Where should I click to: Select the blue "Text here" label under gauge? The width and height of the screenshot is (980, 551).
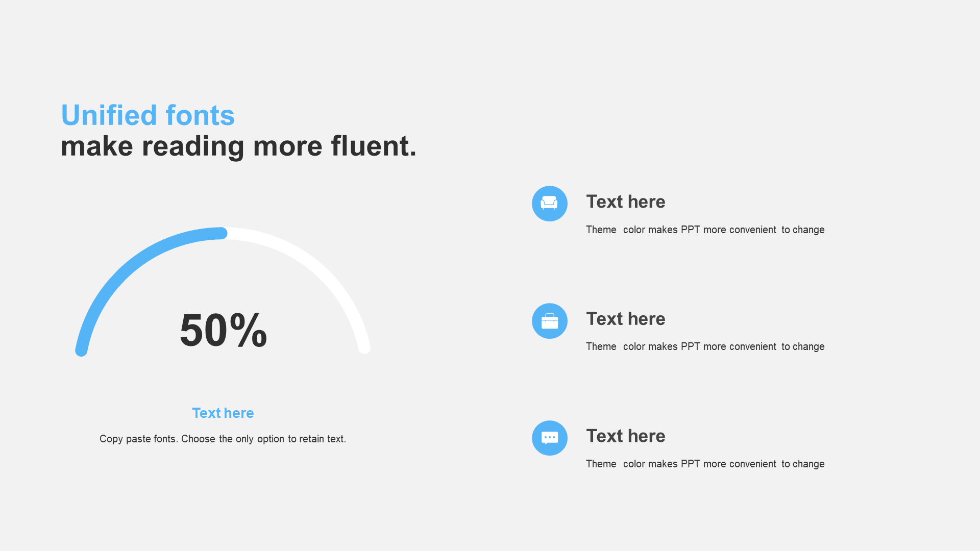[x=223, y=413]
